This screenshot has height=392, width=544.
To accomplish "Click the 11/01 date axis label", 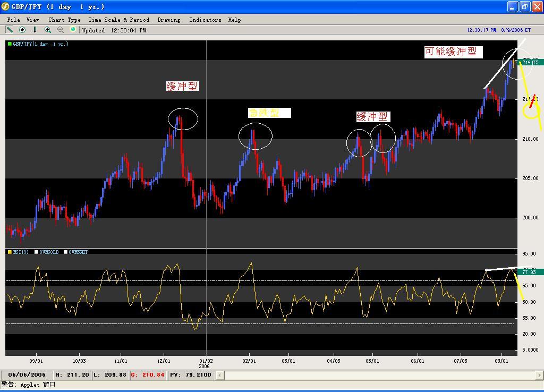I will coord(121,361).
